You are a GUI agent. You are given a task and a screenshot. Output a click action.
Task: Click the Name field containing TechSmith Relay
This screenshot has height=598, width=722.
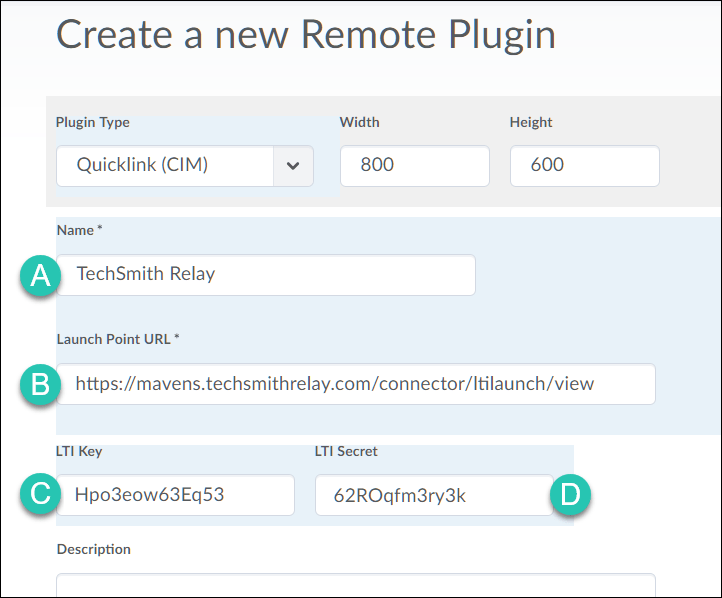266,275
